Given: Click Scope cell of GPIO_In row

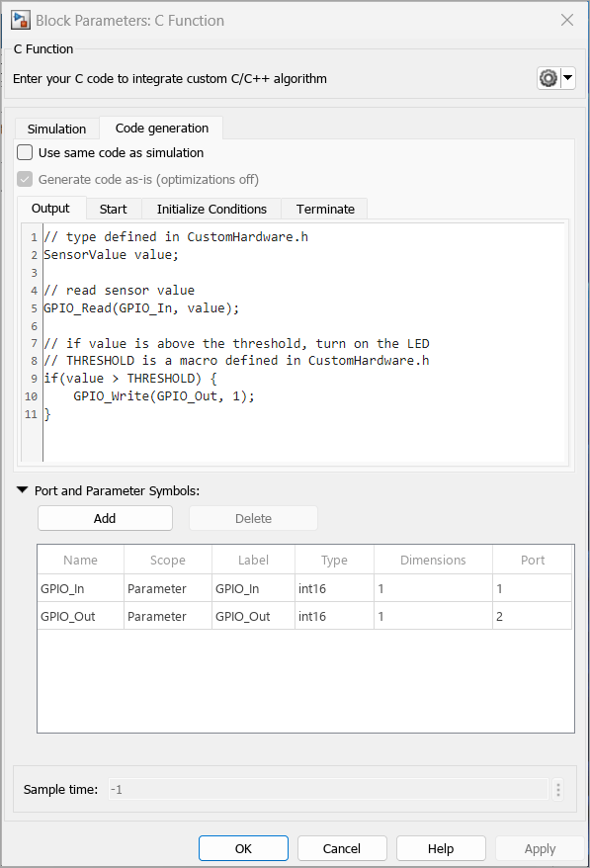Looking at the screenshot, I should (x=168, y=588).
